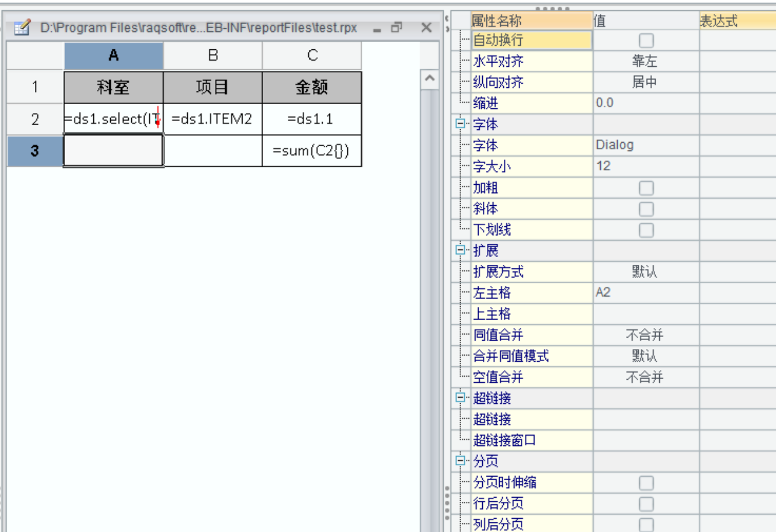
Task: Open the 水平对齐 value dropdown
Action: 645,61
